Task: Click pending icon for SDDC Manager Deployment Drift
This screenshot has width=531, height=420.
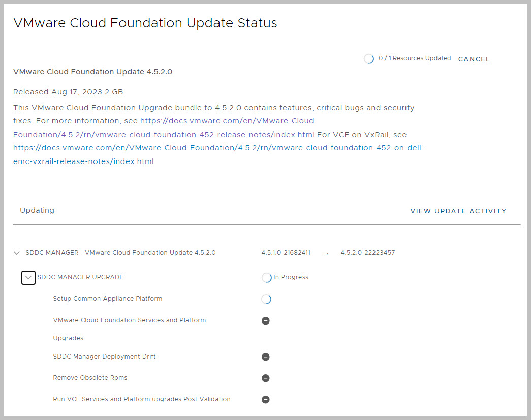Action: pyautogui.click(x=265, y=357)
